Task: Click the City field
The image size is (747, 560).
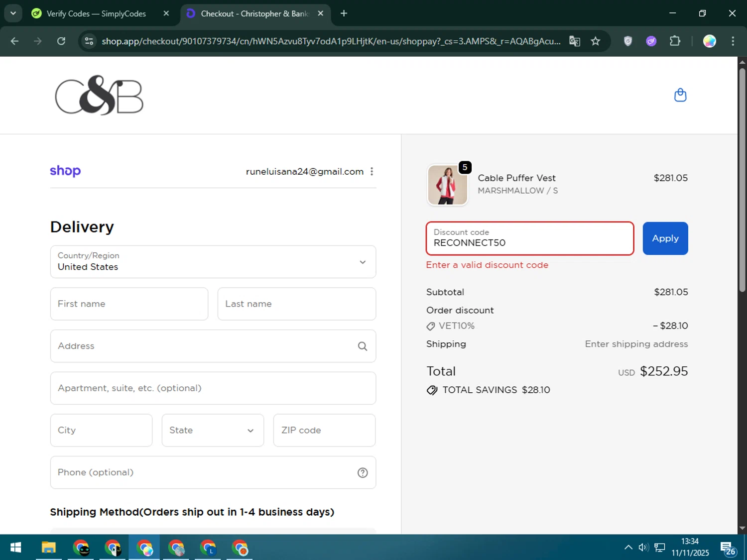Action: coord(101,430)
